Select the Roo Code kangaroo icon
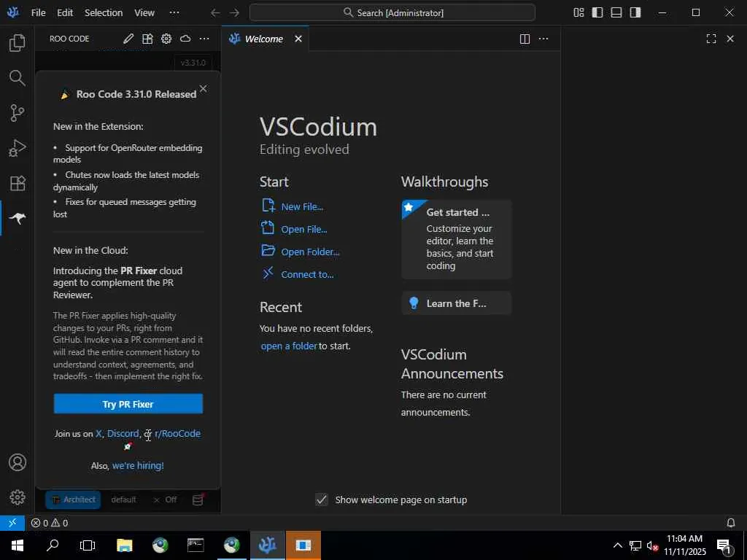The image size is (747, 560). (x=18, y=218)
